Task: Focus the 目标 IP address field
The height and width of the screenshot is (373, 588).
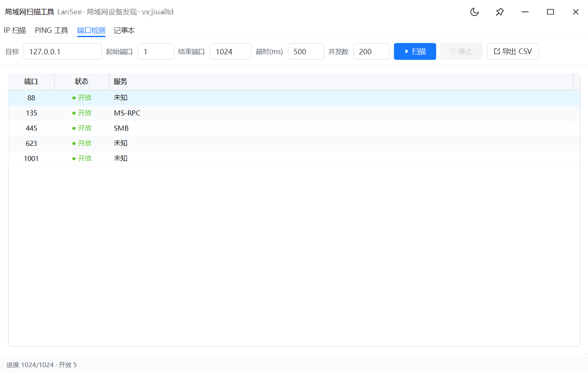Action: [x=62, y=51]
